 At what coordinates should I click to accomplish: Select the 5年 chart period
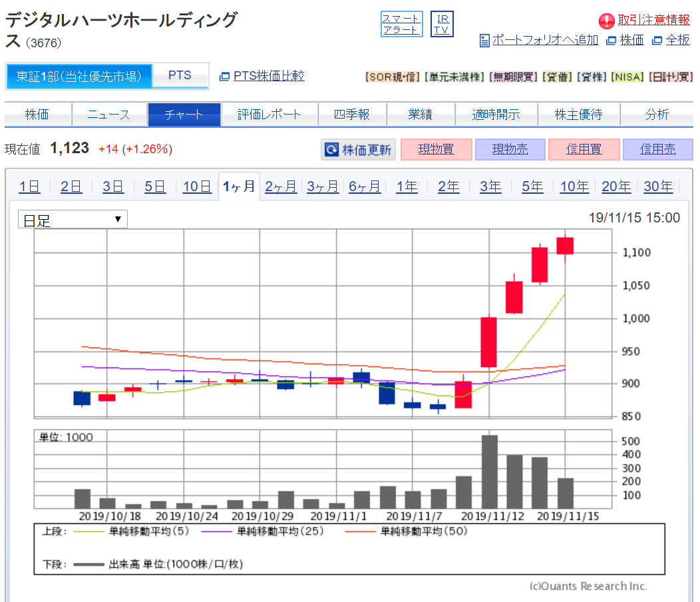(532, 186)
